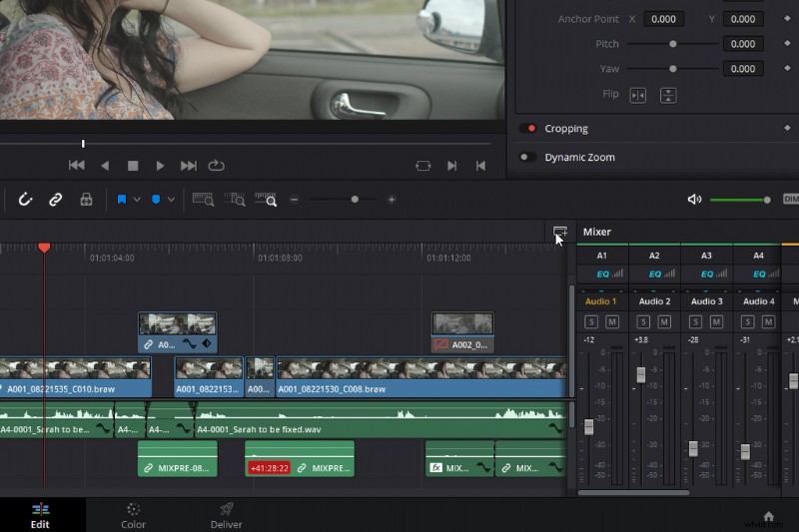The width and height of the screenshot is (799, 532).
Task: Mute monitor volume speaker icon
Action: pyautogui.click(x=694, y=199)
